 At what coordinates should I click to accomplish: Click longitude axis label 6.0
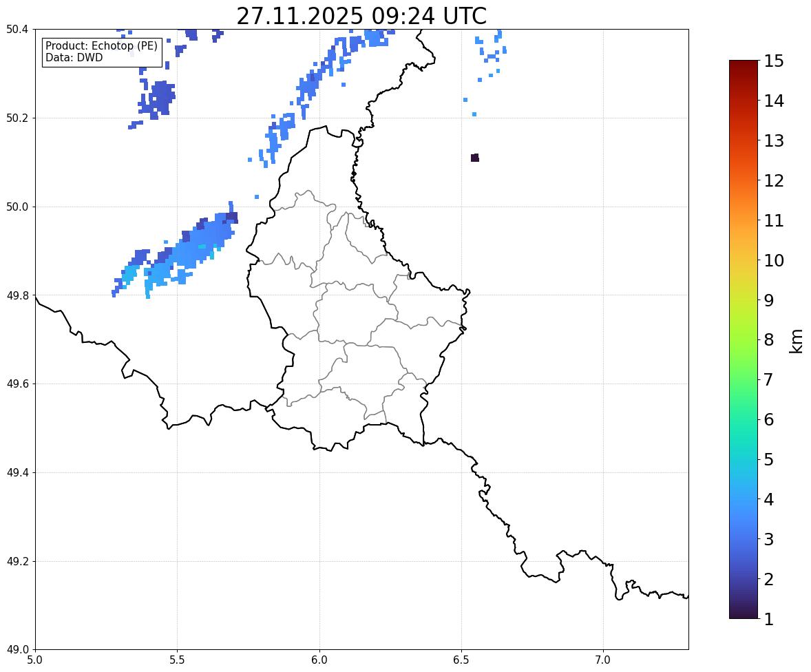click(319, 660)
